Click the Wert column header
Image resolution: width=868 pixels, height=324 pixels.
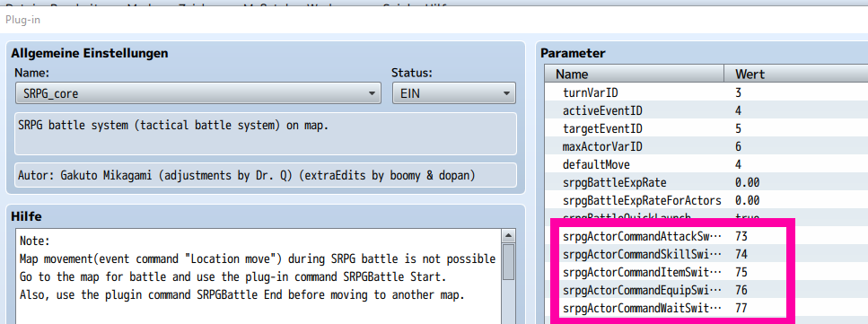point(796,74)
